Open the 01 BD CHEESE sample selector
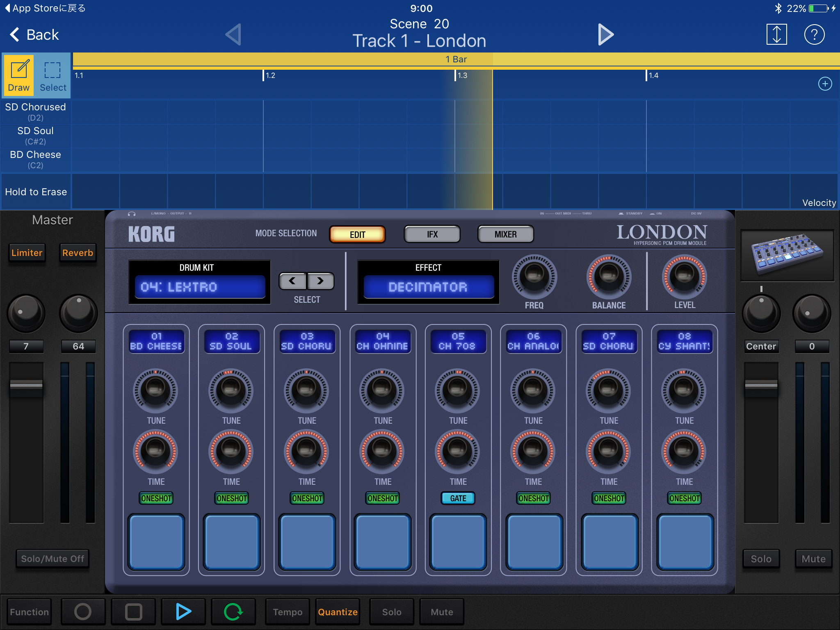Viewport: 840px width, 630px height. (x=156, y=341)
